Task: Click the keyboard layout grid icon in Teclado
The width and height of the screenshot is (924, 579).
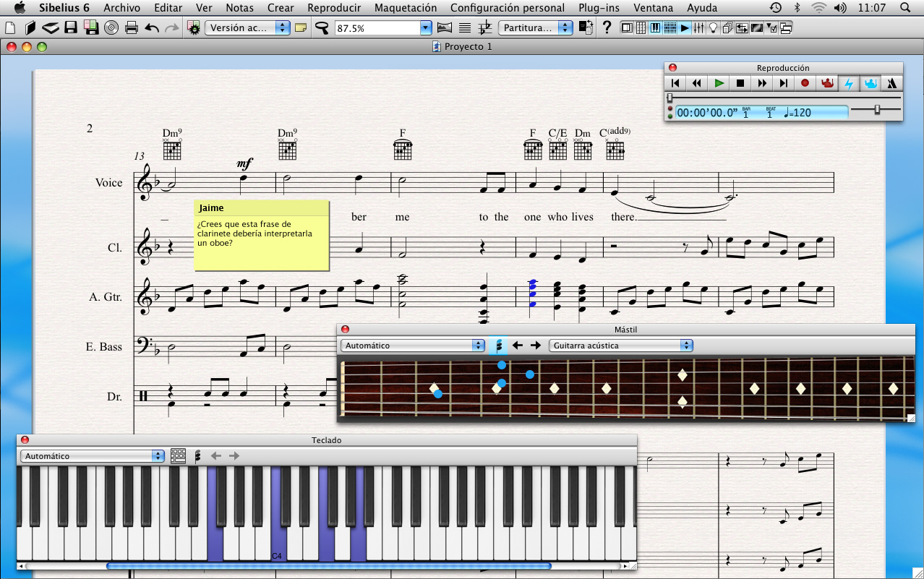Action: (x=178, y=456)
